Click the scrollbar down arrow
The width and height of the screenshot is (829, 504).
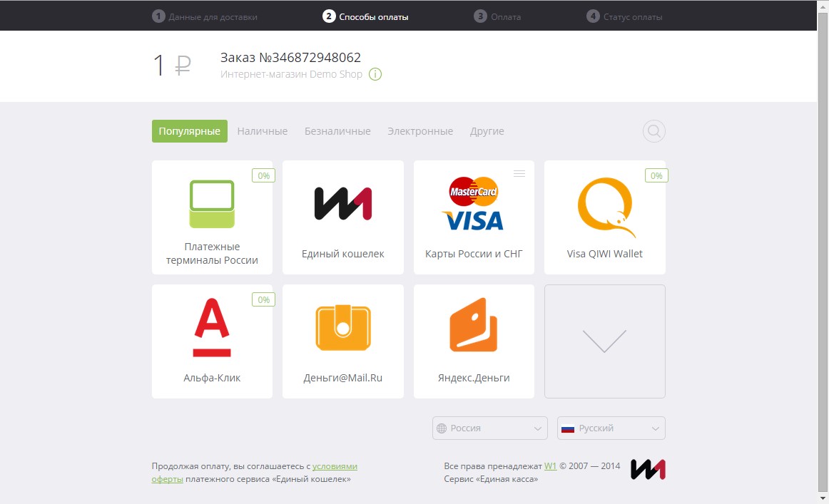[823, 498]
